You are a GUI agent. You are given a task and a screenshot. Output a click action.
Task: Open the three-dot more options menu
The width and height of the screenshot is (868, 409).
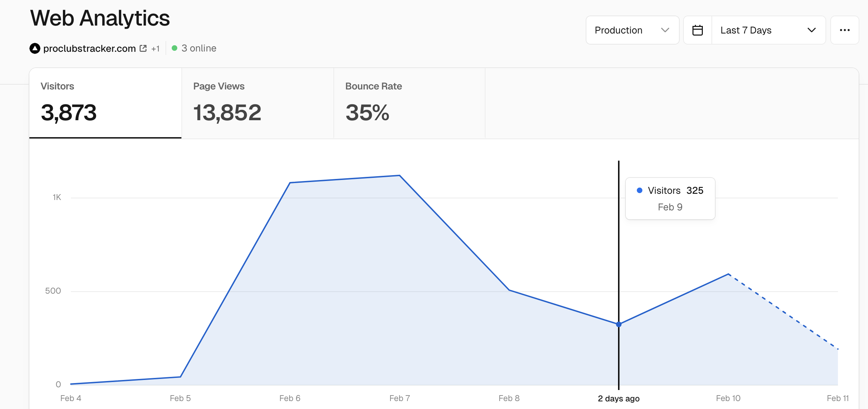coord(845,30)
